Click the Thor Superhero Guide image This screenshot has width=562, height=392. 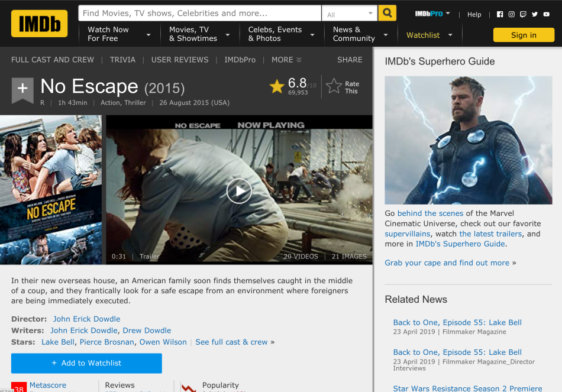pyautogui.click(x=469, y=140)
